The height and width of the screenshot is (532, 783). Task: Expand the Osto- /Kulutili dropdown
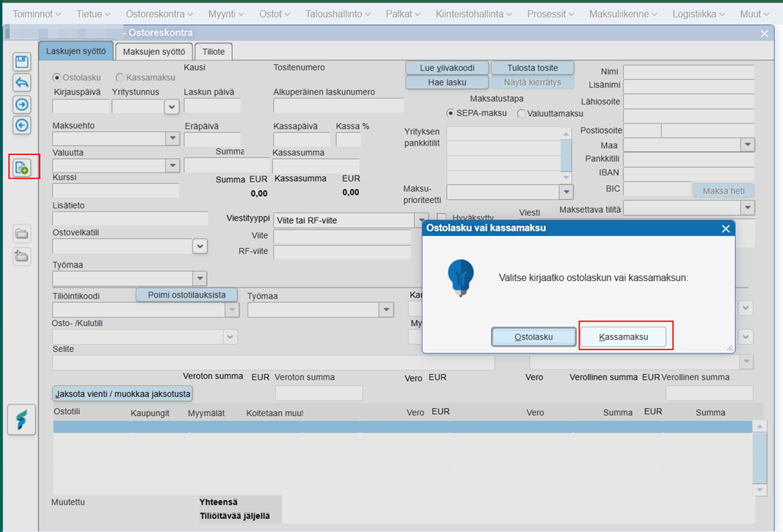pyautogui.click(x=230, y=337)
